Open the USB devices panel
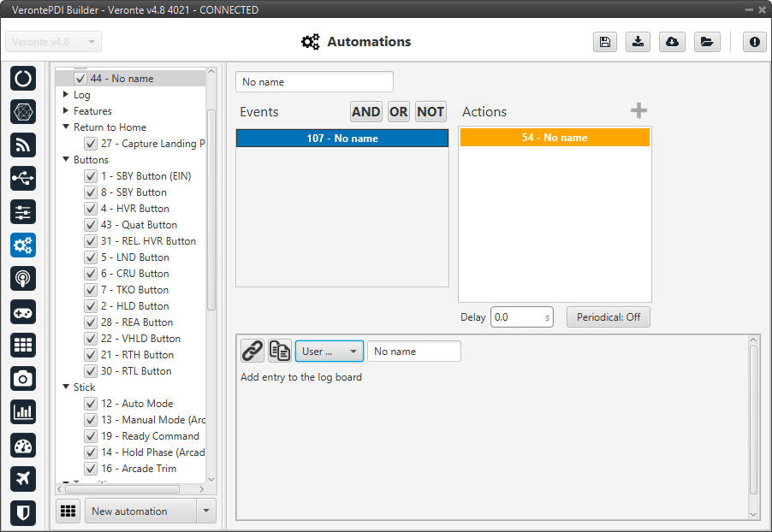 click(22, 178)
